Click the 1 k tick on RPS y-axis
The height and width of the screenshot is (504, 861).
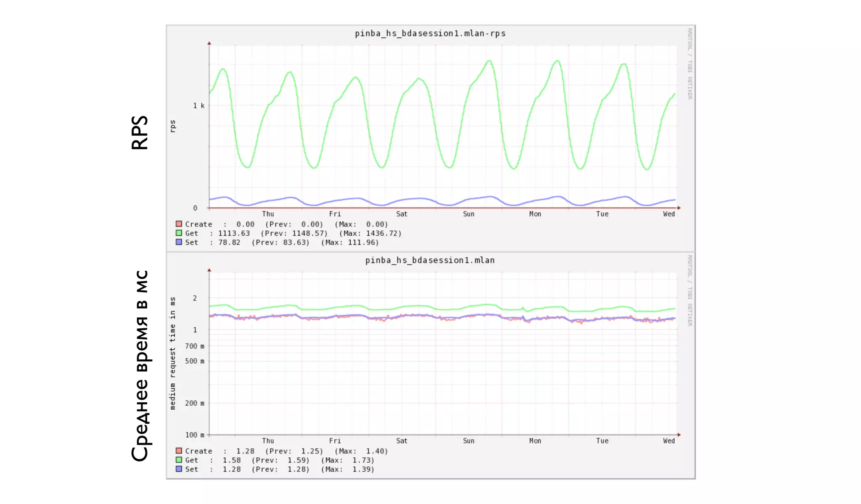(x=198, y=106)
